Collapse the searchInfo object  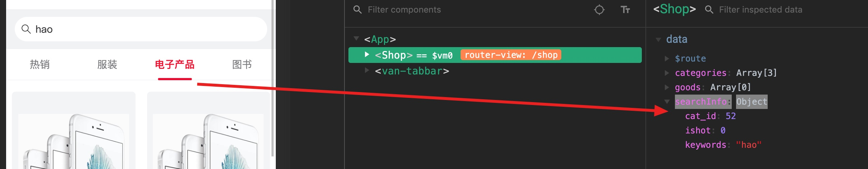pos(667,102)
